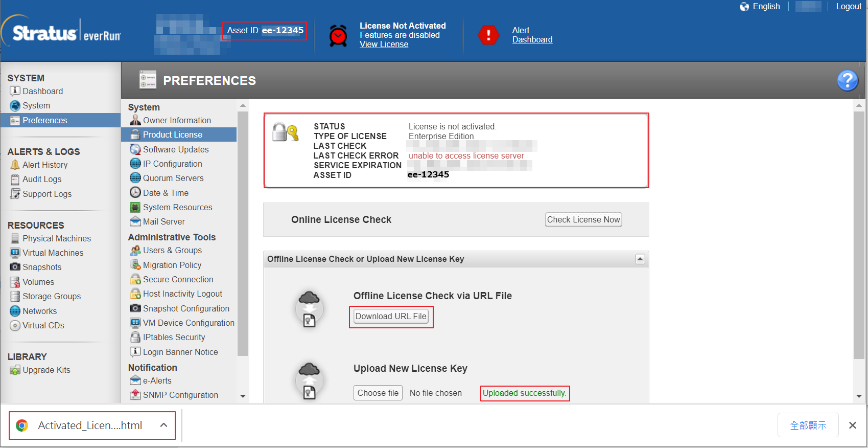Click the Physical Machines icon

point(15,238)
